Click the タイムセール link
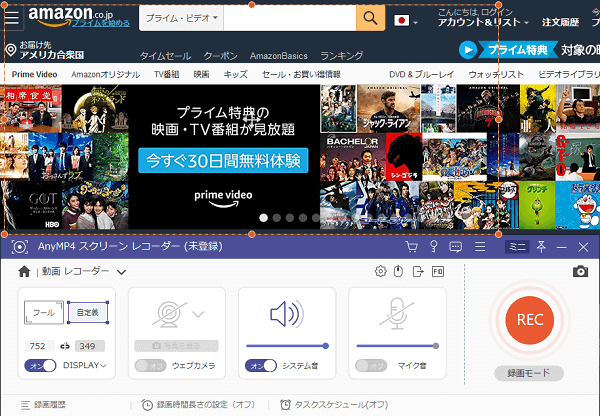Viewport: 600px width, 416px height. click(x=165, y=56)
